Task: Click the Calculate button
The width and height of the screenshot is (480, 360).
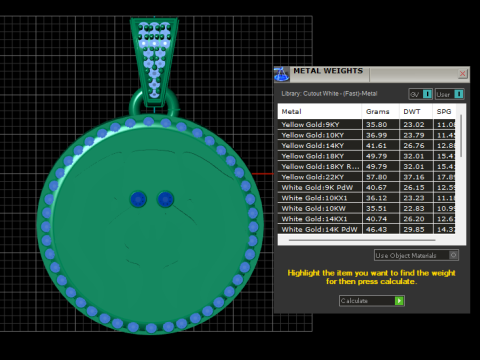Action: pyautogui.click(x=372, y=301)
